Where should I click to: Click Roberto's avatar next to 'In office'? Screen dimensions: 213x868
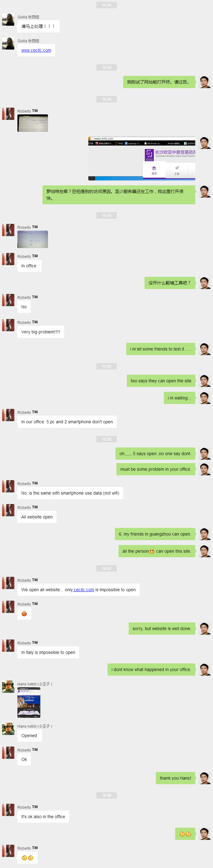point(8,259)
